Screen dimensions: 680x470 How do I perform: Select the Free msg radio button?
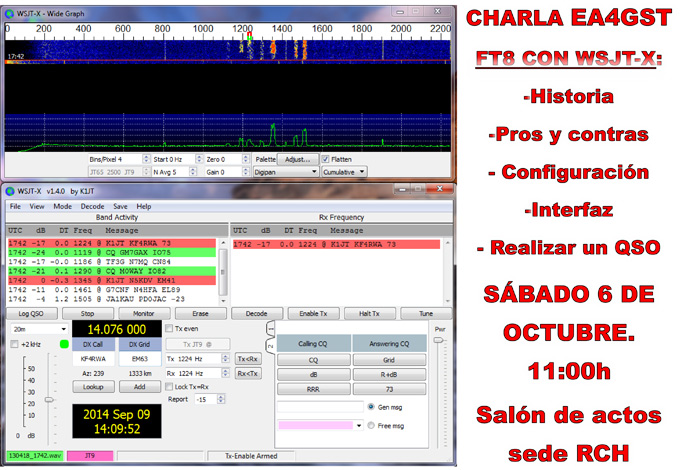(x=371, y=426)
